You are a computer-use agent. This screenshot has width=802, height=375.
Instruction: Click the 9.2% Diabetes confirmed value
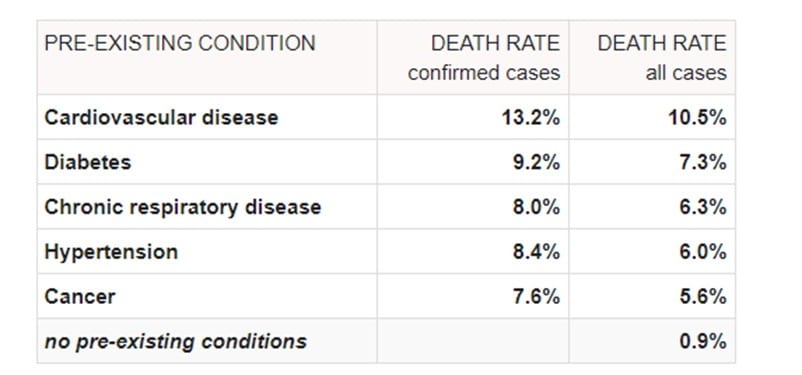click(537, 163)
